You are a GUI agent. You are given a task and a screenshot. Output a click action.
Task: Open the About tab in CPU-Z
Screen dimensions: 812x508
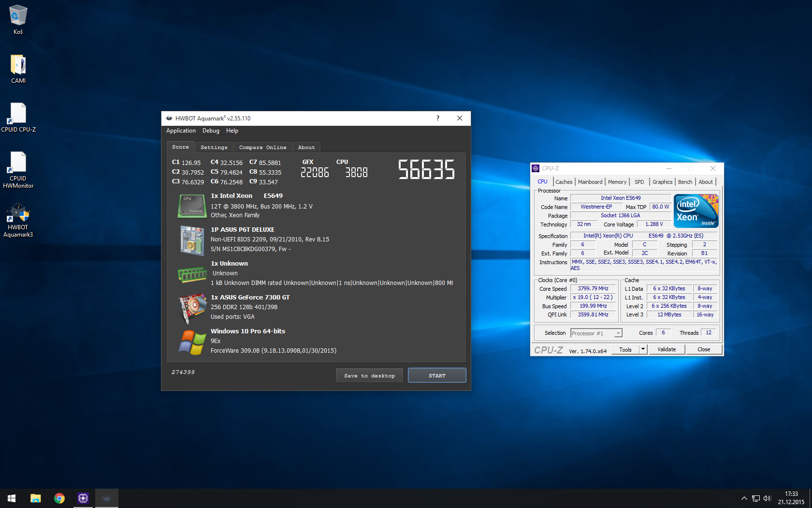706,182
